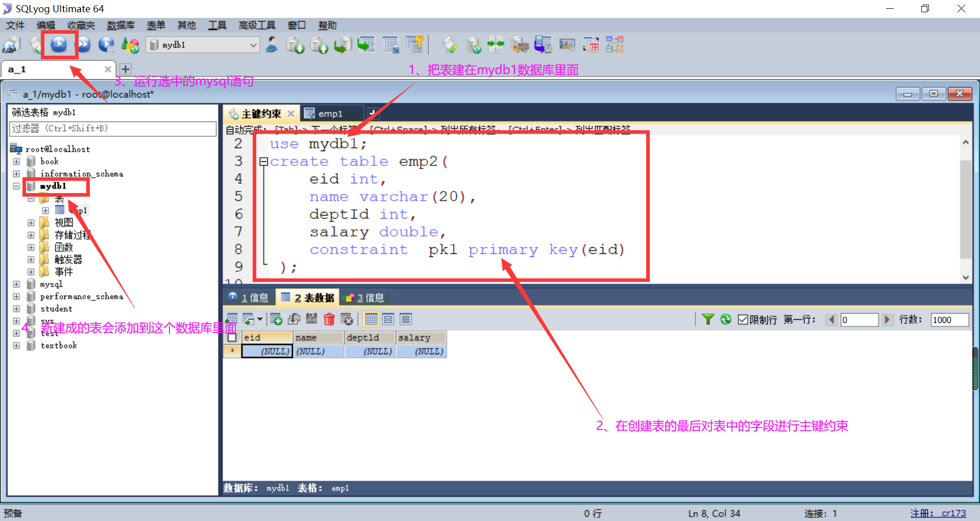Viewport: 980px width, 521px height.
Task: Click the duplicate row icon
Action: (294, 319)
